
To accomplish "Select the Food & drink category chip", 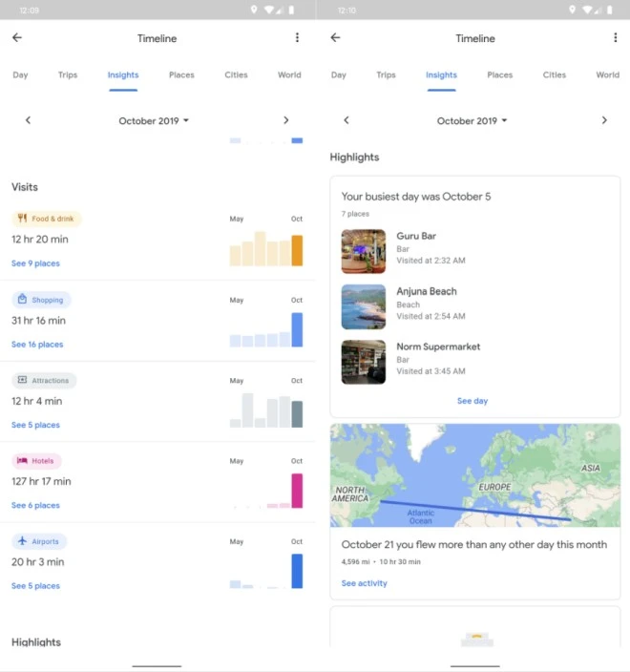I will pyautogui.click(x=46, y=219).
